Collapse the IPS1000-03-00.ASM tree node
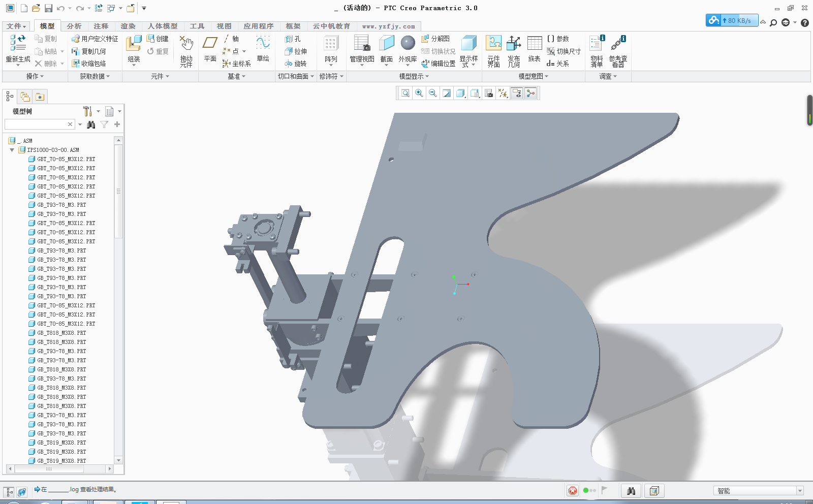The width and height of the screenshot is (813, 504). coord(12,149)
